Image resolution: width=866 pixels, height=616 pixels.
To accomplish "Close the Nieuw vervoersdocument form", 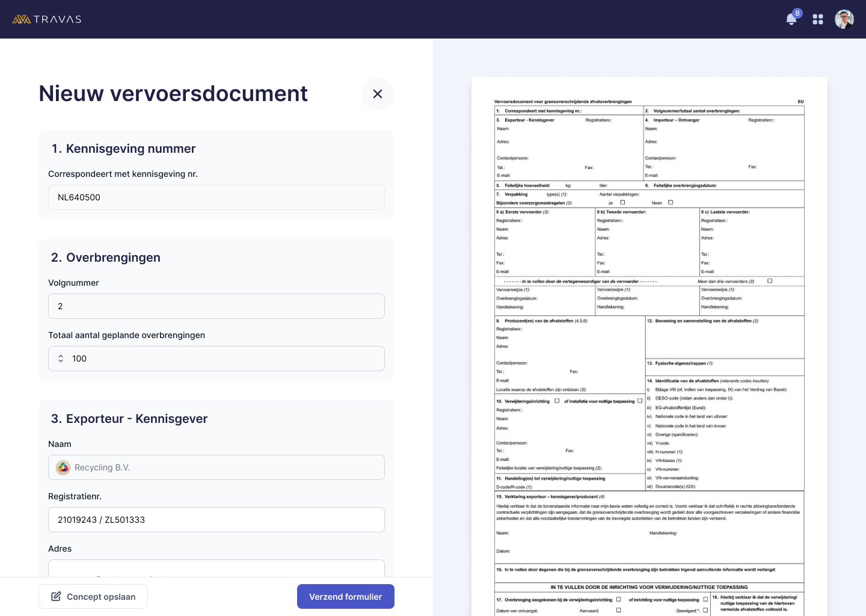I will [x=378, y=94].
